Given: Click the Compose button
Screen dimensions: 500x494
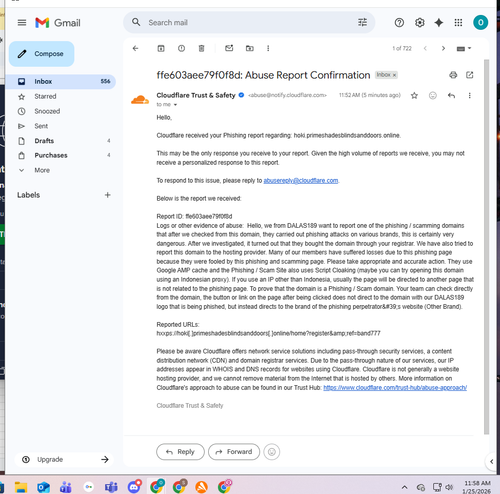Looking at the screenshot, I should tap(42, 54).
